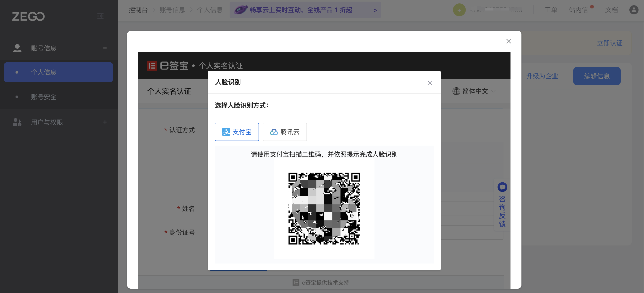This screenshot has height=293, width=644.
Task: Collapse the 账号信息 section minus
Action: pos(105,48)
